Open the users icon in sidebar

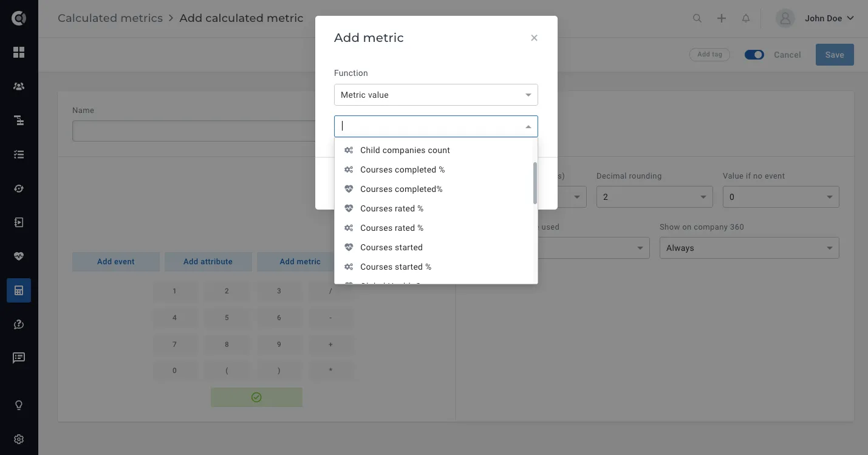19,86
